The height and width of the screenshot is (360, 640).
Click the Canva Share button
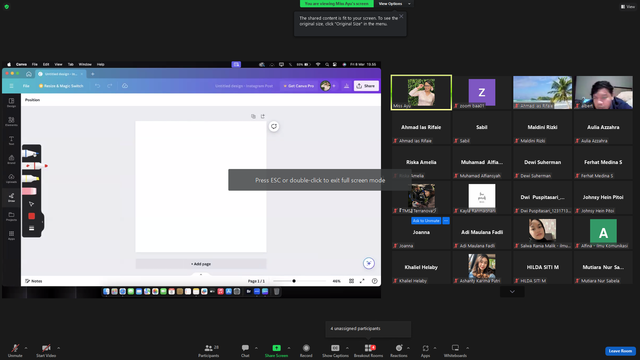click(x=366, y=86)
